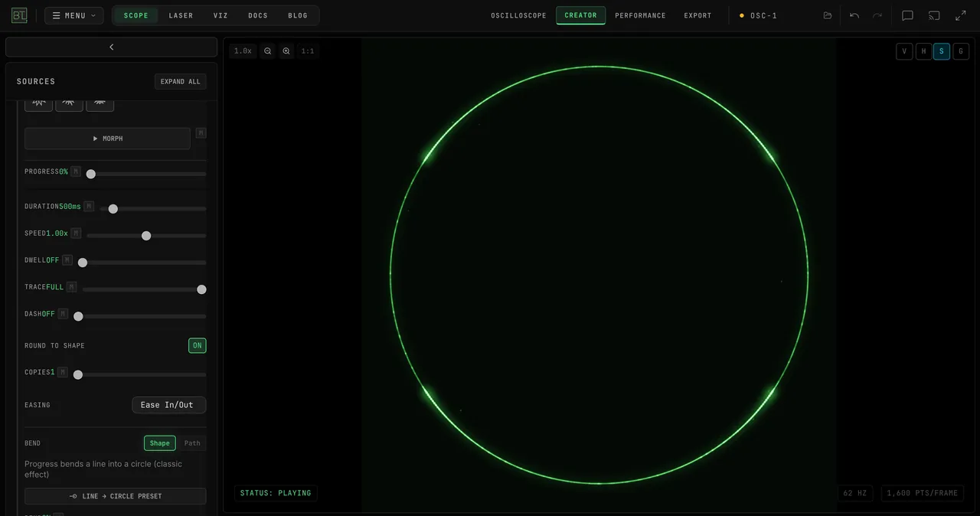Click the M button beside DURATION
This screenshot has height=516, width=980.
(89, 206)
